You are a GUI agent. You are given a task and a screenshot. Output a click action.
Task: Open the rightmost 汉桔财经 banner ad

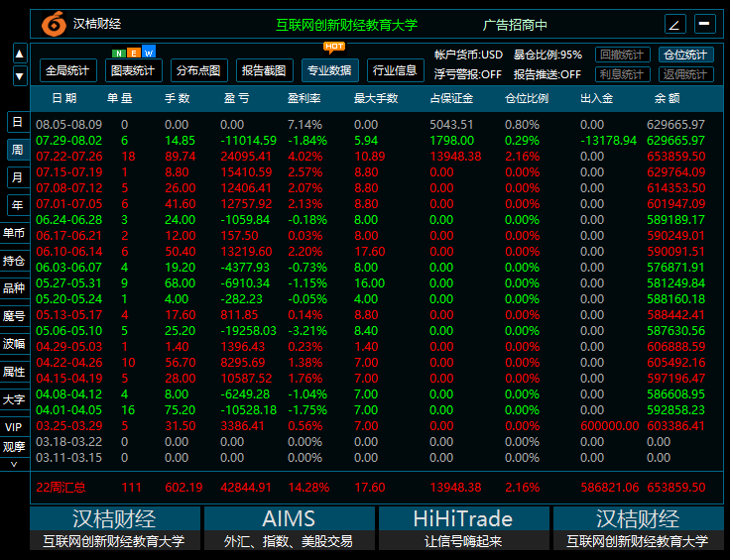(x=639, y=528)
